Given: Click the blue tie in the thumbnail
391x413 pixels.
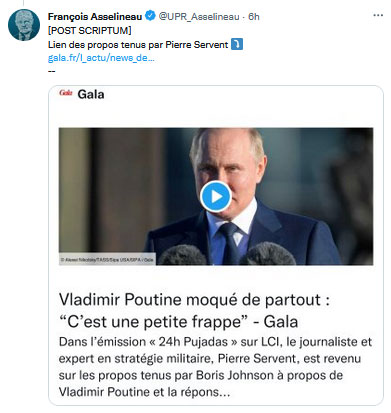Looking at the screenshot, I should pyautogui.click(x=230, y=242).
